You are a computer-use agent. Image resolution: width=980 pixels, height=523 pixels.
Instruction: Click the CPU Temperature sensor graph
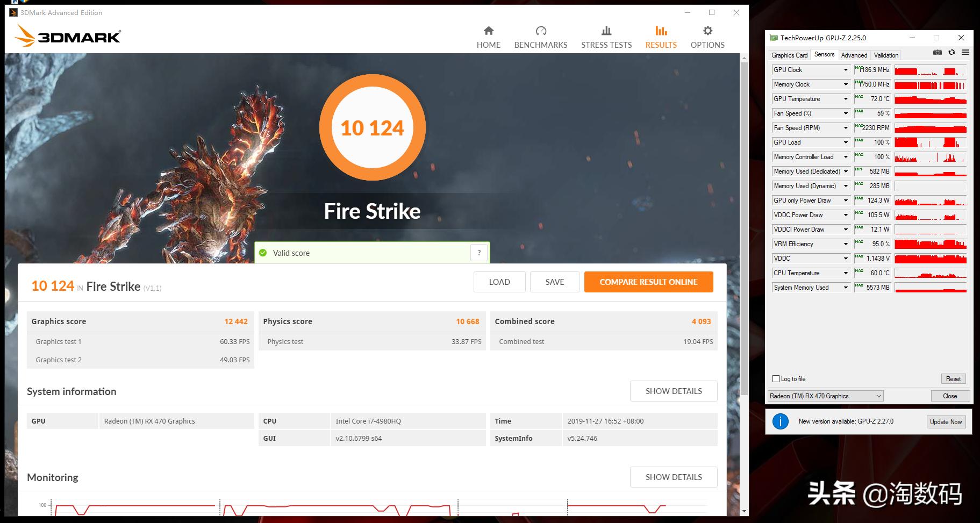tap(931, 273)
